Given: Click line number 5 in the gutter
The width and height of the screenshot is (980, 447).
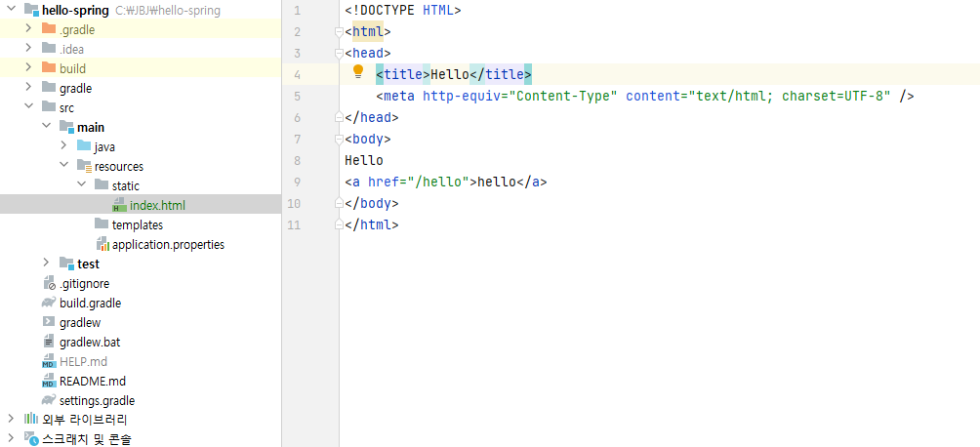Looking at the screenshot, I should coord(297,97).
